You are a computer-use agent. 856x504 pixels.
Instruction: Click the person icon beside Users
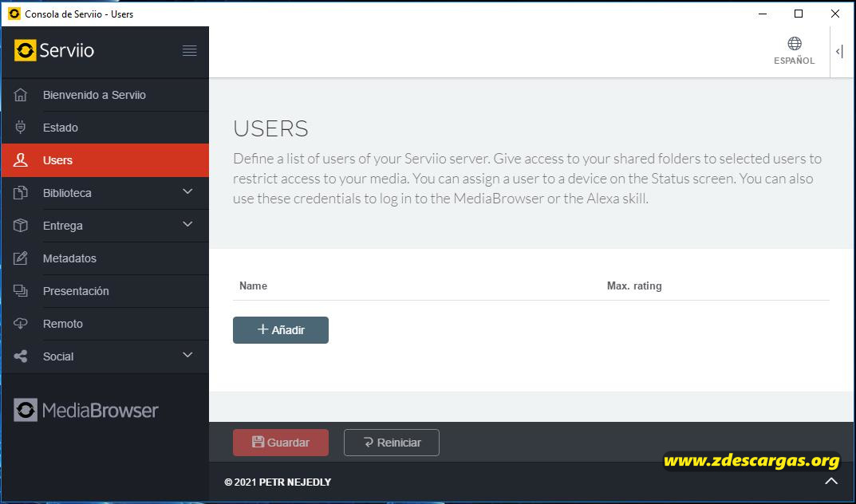click(x=20, y=159)
